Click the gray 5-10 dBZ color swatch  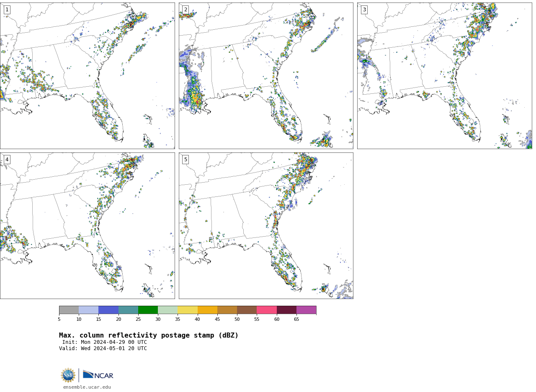click(69, 310)
